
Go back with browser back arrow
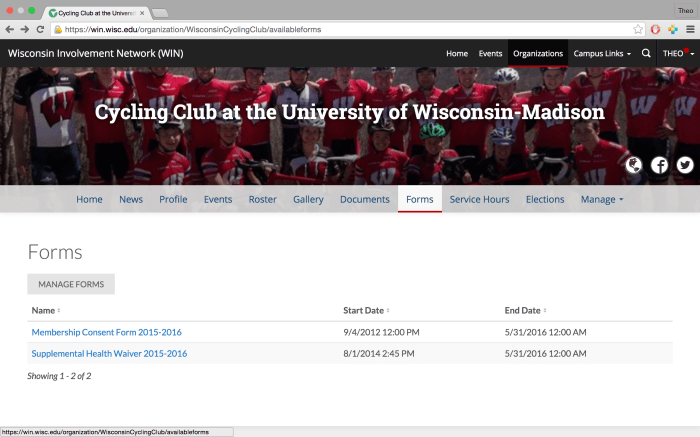click(9, 29)
